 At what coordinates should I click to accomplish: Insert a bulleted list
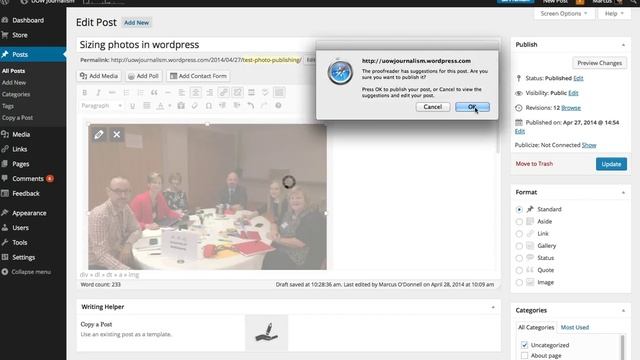126,93
